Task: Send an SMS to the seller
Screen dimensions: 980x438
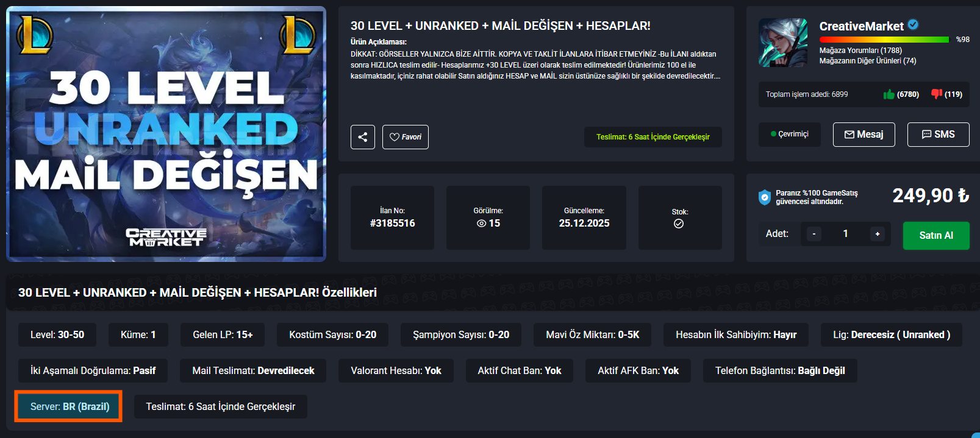Action: pyautogui.click(x=938, y=135)
